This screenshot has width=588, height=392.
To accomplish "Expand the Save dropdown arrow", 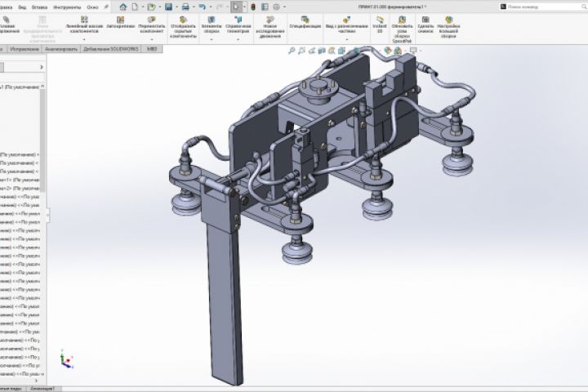I will [x=176, y=7].
